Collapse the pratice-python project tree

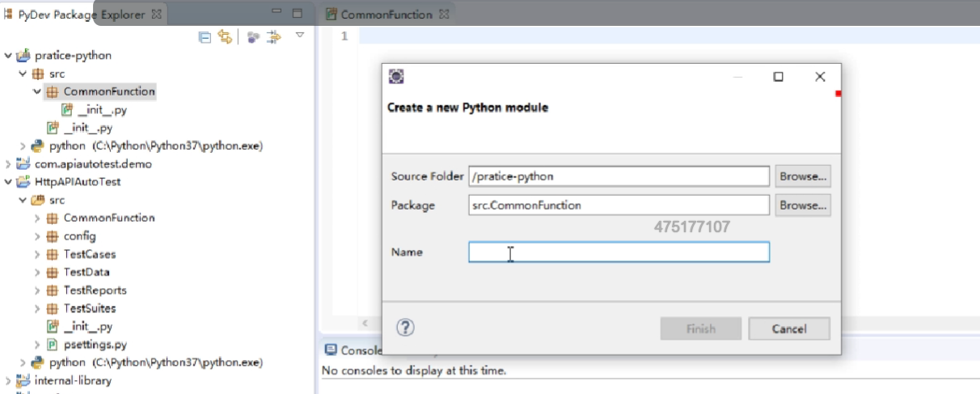pos(9,56)
